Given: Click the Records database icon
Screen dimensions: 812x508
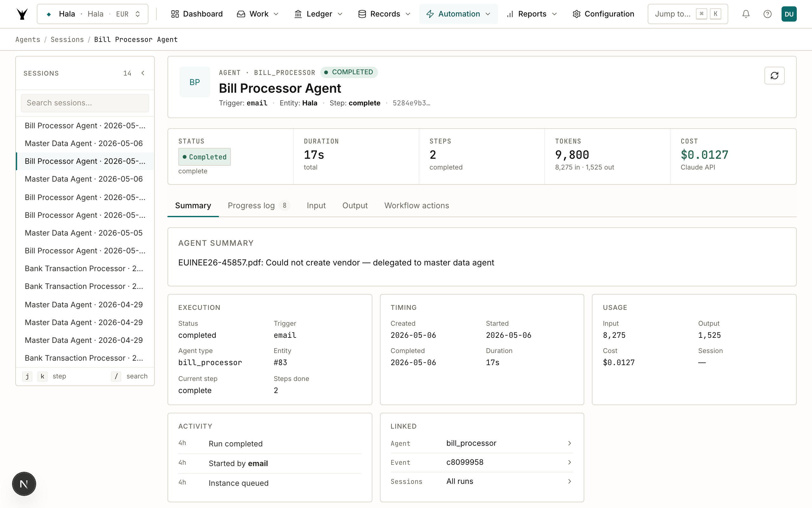Looking at the screenshot, I should pos(362,14).
